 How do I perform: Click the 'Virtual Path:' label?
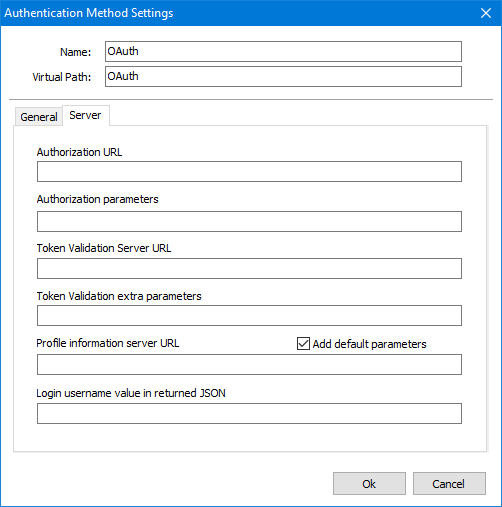(x=62, y=77)
